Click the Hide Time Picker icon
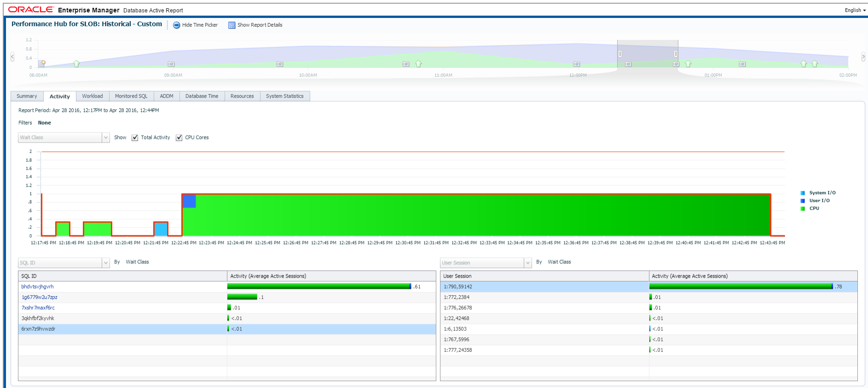Image resolution: width=868 pixels, height=388 pixels. pyautogui.click(x=176, y=25)
